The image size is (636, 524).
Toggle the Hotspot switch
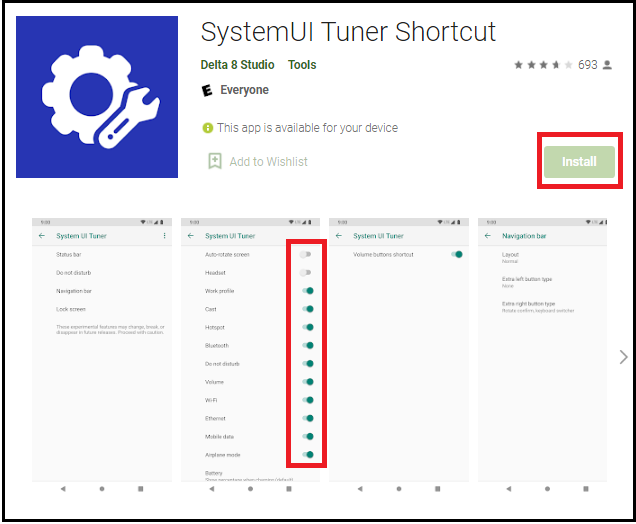[x=308, y=327]
